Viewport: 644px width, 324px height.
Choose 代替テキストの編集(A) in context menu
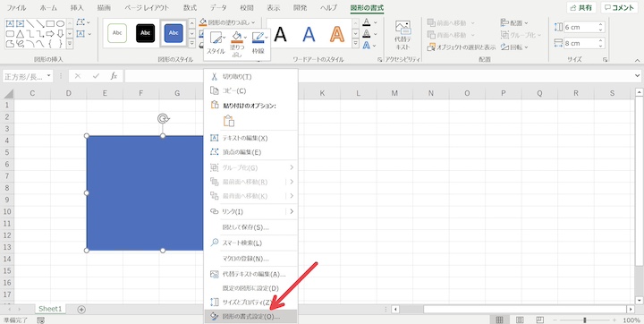click(x=250, y=274)
